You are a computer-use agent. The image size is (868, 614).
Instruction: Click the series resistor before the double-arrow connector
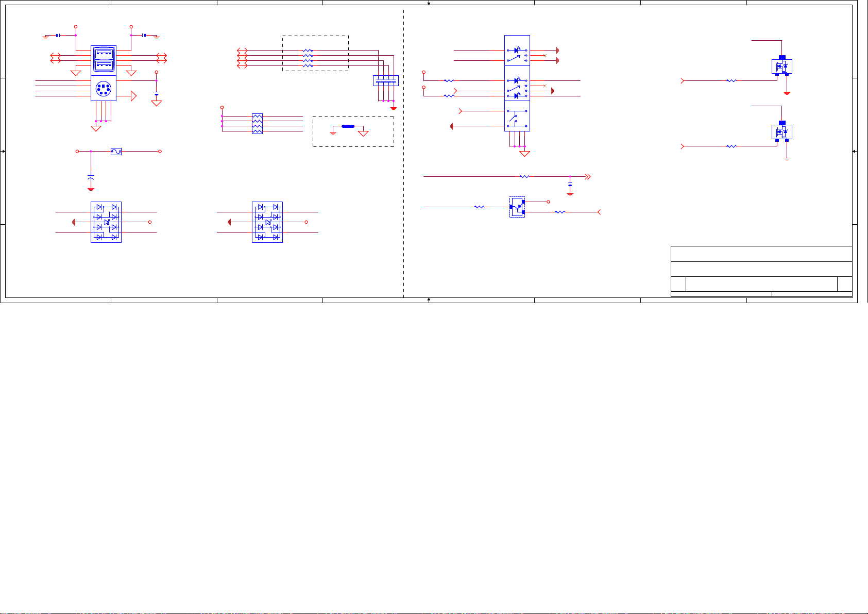pyautogui.click(x=524, y=177)
